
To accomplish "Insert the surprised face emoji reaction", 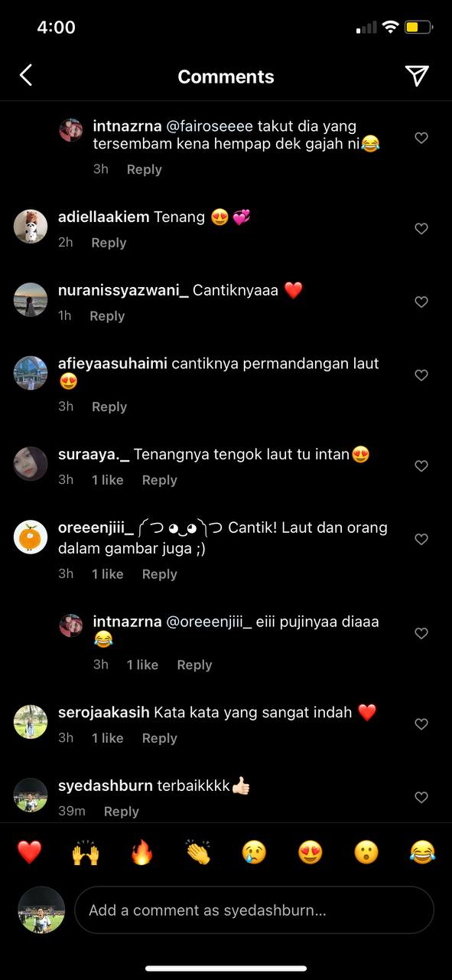I will [366, 852].
